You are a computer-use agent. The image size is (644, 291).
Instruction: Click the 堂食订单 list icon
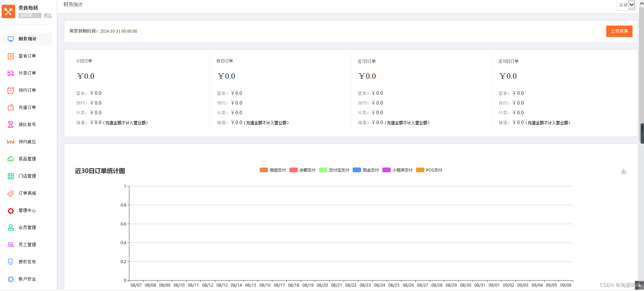coord(11,56)
